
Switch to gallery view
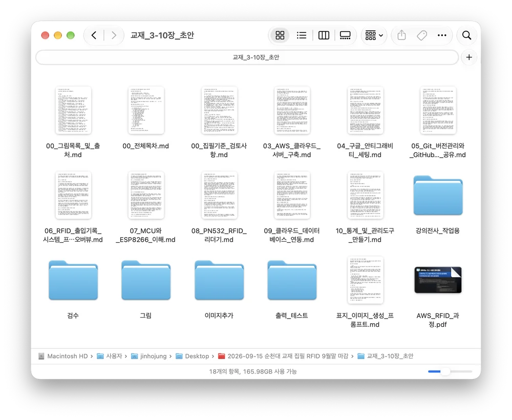point(345,35)
